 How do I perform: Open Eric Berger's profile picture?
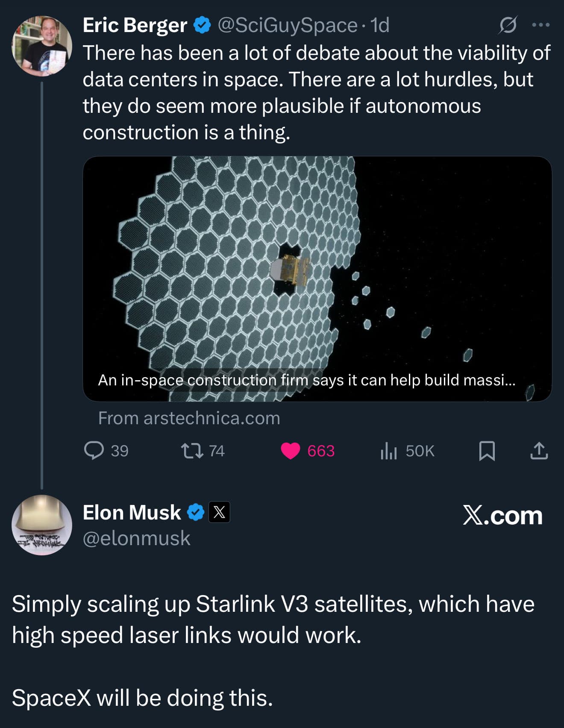[x=41, y=46]
